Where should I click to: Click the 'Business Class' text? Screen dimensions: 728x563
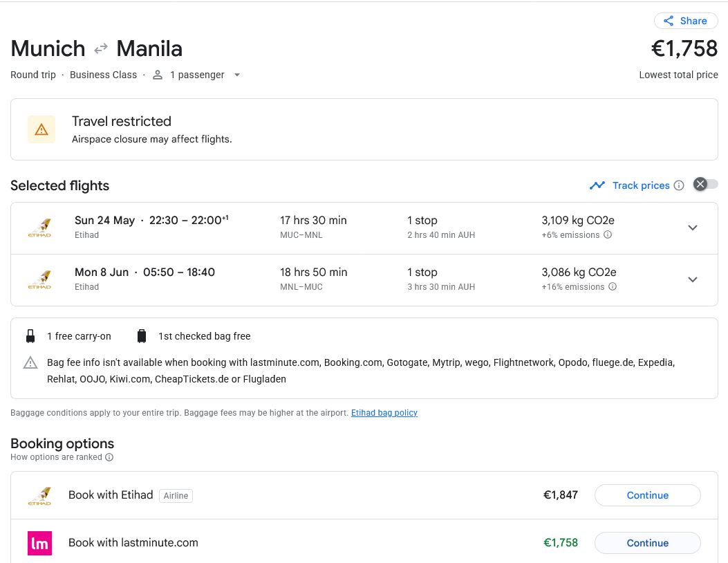click(103, 75)
